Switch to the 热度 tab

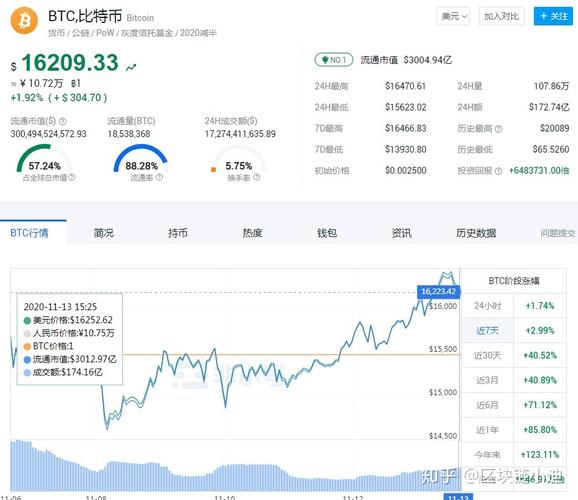[x=253, y=233]
